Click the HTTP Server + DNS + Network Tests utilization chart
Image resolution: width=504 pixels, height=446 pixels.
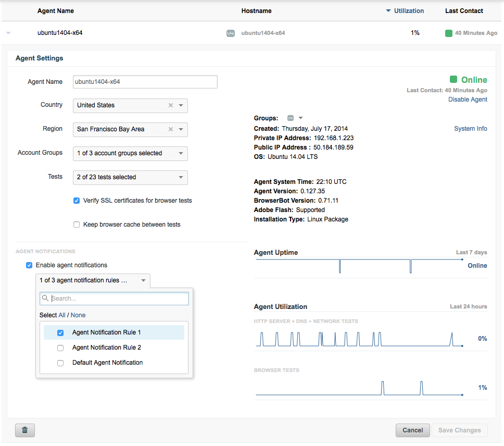point(359,339)
